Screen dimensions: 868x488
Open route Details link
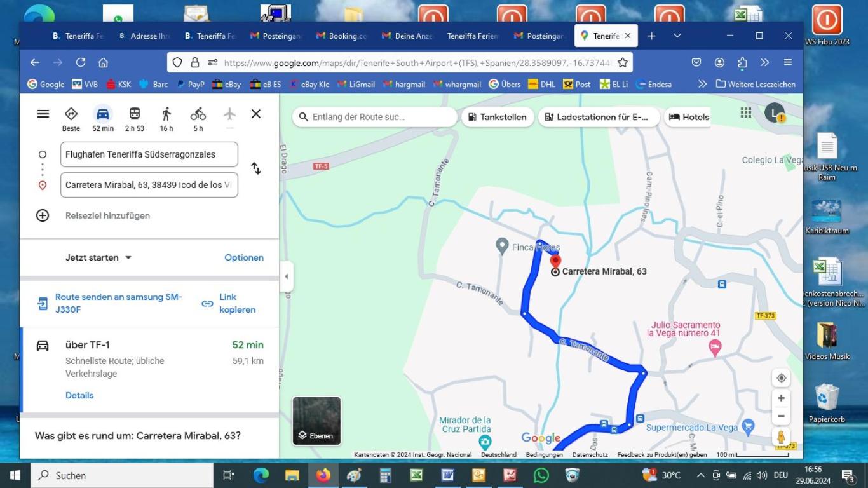point(79,395)
